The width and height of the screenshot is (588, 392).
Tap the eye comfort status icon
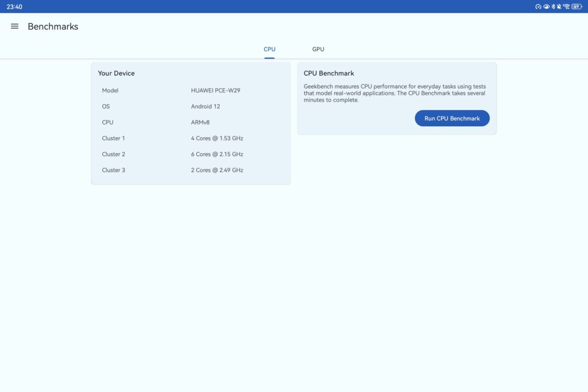tap(546, 6)
